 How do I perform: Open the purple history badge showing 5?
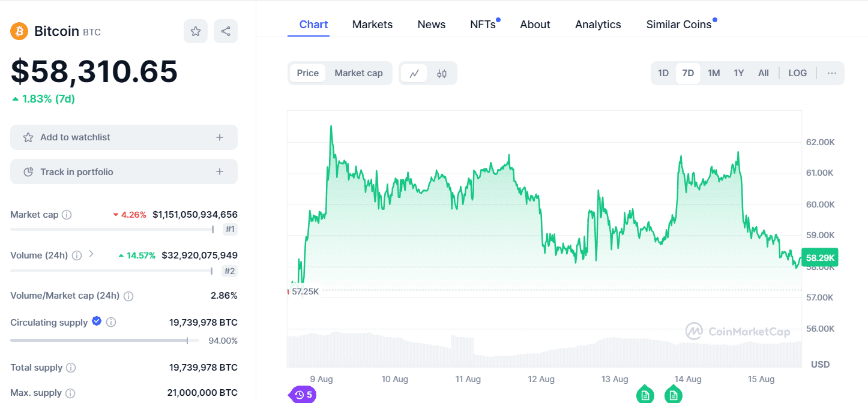302,394
